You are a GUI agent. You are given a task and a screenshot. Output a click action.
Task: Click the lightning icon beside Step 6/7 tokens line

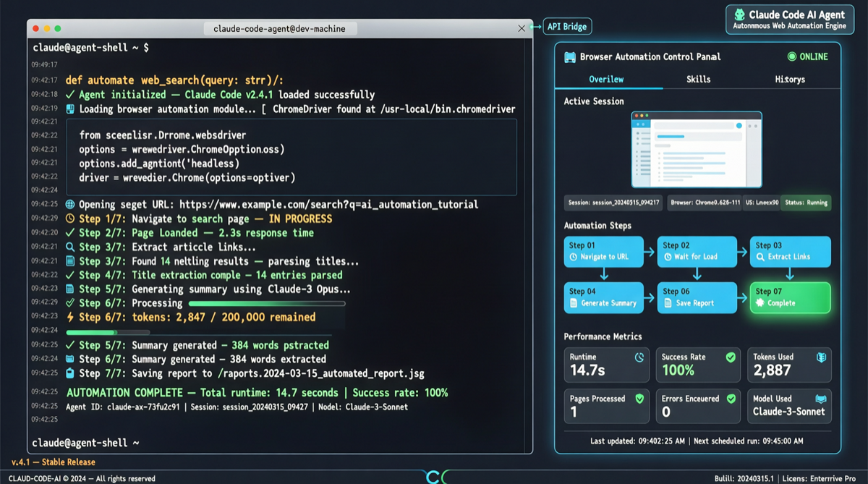[70, 317]
